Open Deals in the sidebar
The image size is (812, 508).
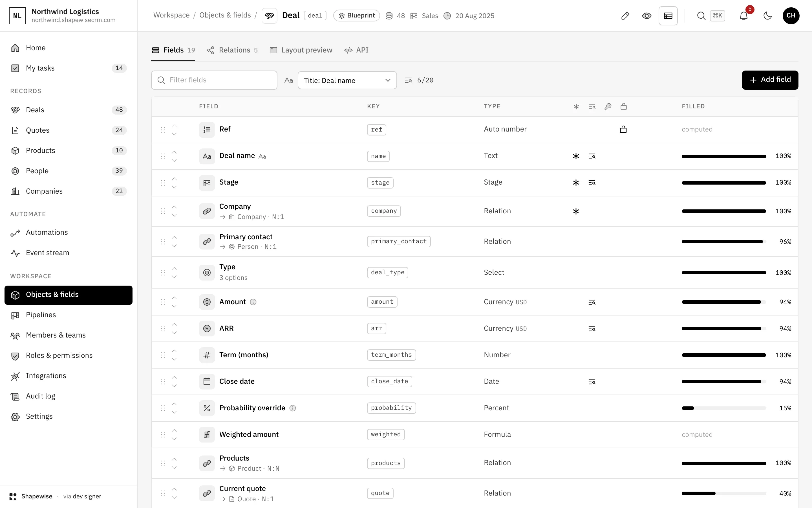pos(69,110)
